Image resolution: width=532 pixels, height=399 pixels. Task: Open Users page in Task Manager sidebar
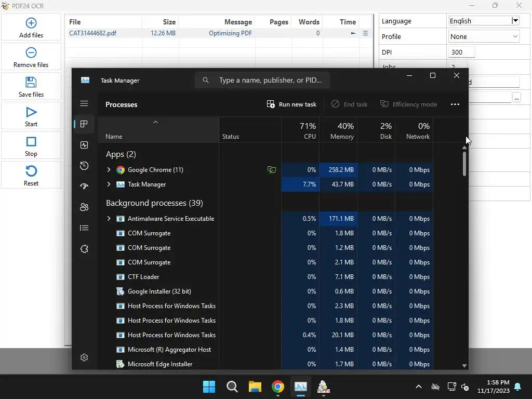click(x=84, y=207)
